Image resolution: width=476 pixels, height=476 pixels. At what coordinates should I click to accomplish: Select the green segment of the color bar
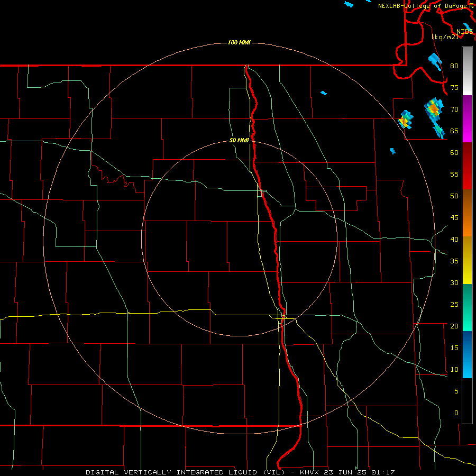[467, 307]
